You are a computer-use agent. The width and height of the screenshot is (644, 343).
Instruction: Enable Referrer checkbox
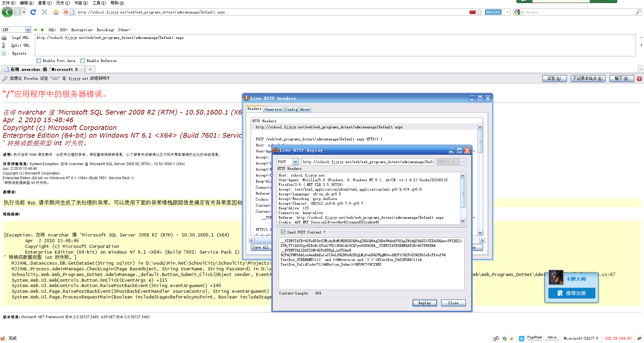pyautogui.click(x=83, y=61)
